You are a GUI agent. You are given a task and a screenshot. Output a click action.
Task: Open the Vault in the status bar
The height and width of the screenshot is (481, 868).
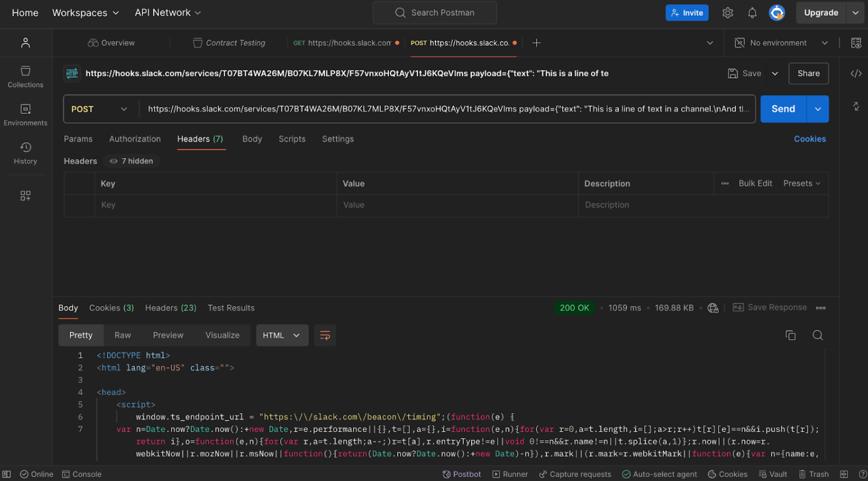pos(773,474)
